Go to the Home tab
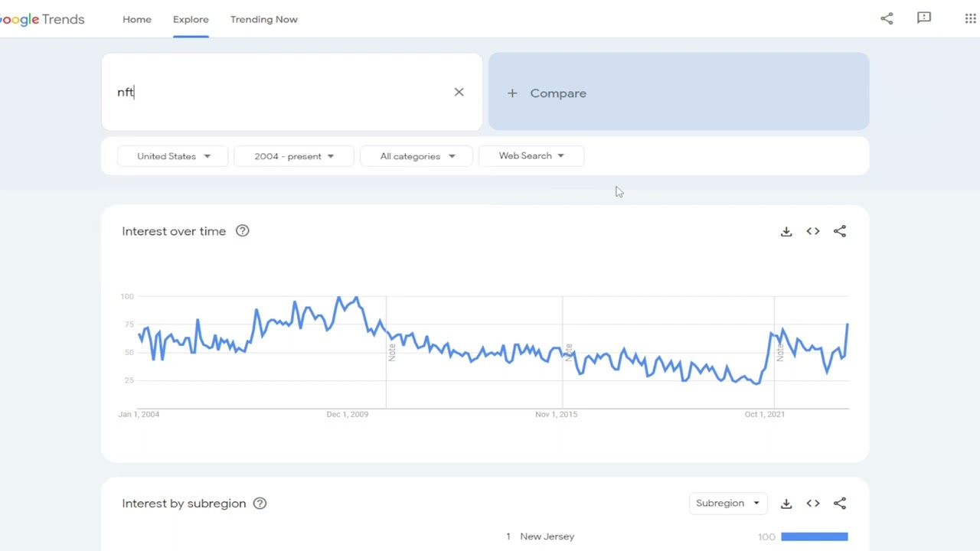 coord(137,19)
